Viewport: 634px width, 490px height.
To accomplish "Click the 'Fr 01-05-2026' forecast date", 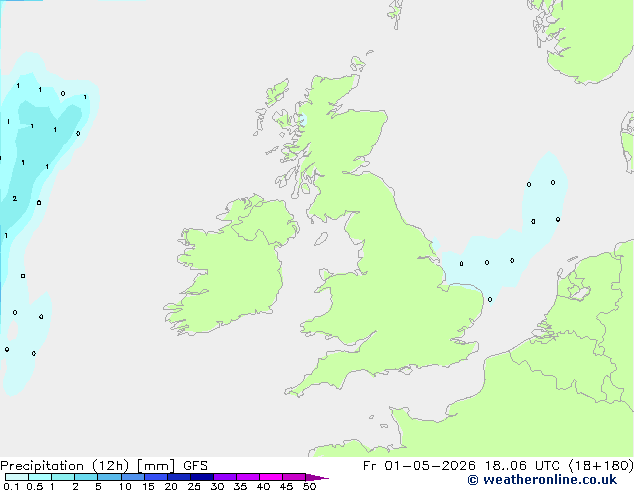I will pyautogui.click(x=419, y=466).
